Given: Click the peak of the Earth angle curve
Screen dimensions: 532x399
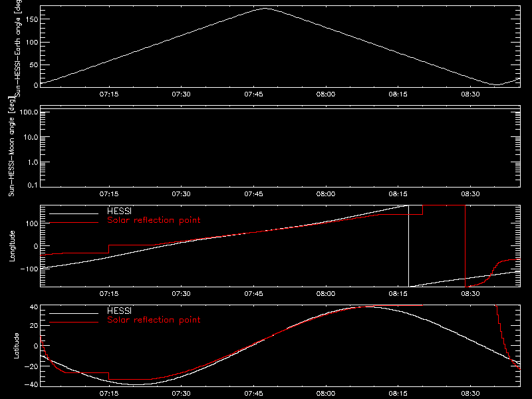Looking at the screenshot, I should [265, 9].
